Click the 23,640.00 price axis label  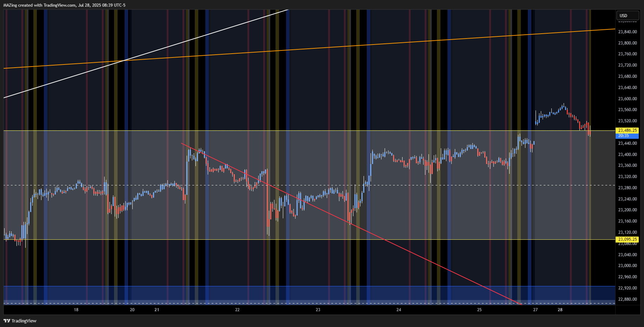tap(628, 88)
